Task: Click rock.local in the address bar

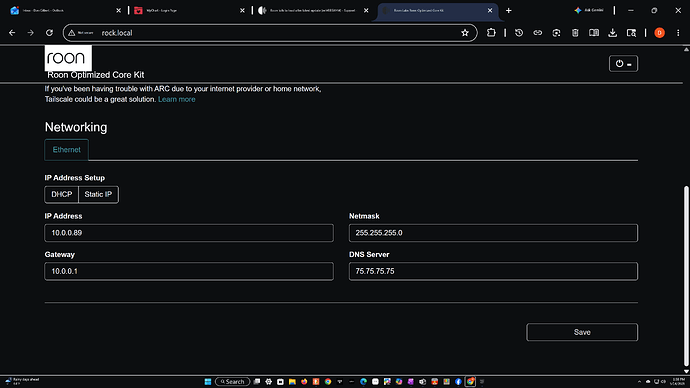Action: point(117,33)
